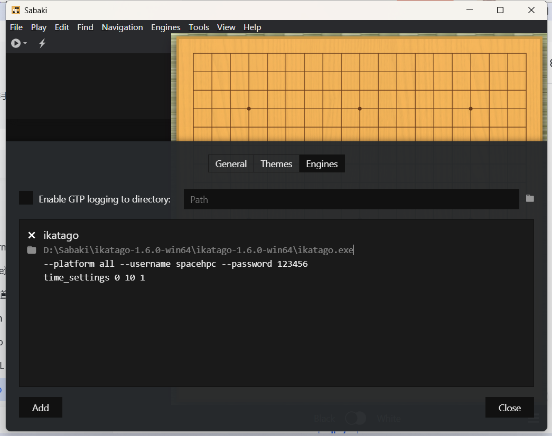Browse engine path via folder icon next to ikatago path
The image size is (552, 436).
pos(32,250)
